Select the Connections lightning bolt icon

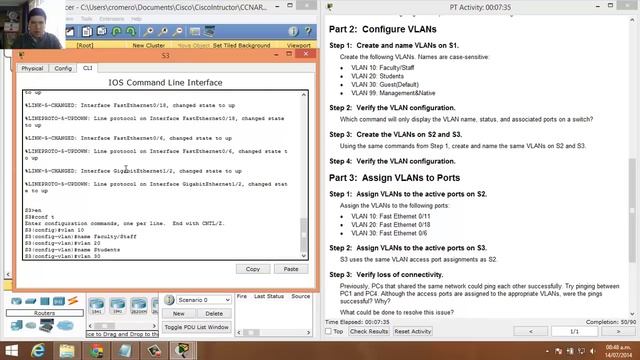click(x=73, y=301)
